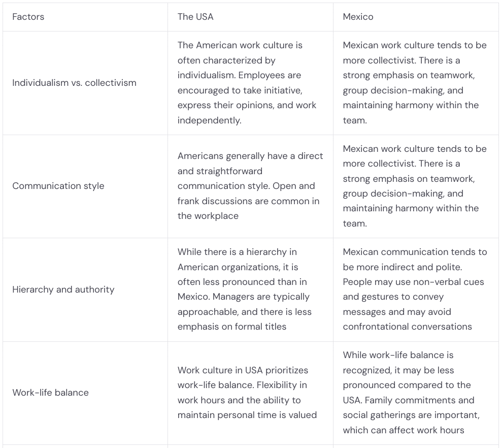
Task: Click The USA column header
Action: pos(195,17)
